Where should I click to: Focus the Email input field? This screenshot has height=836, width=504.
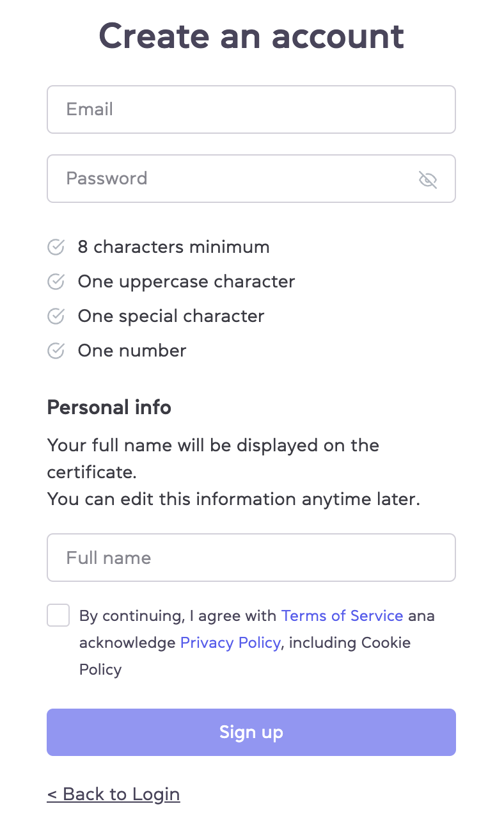point(251,109)
